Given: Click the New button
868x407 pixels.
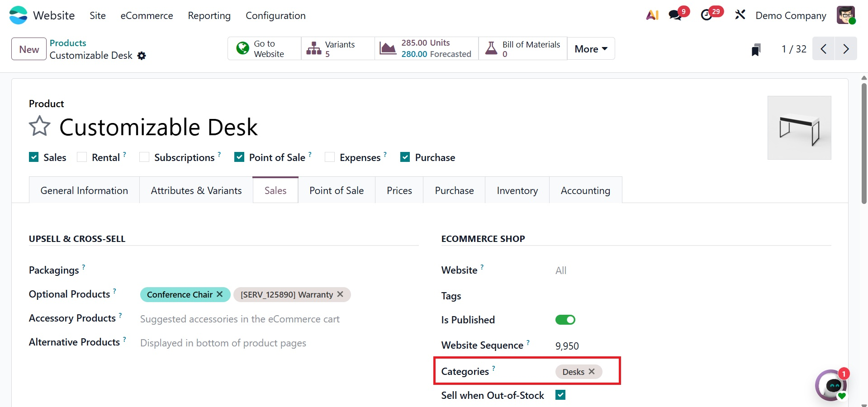Looking at the screenshot, I should coord(29,49).
